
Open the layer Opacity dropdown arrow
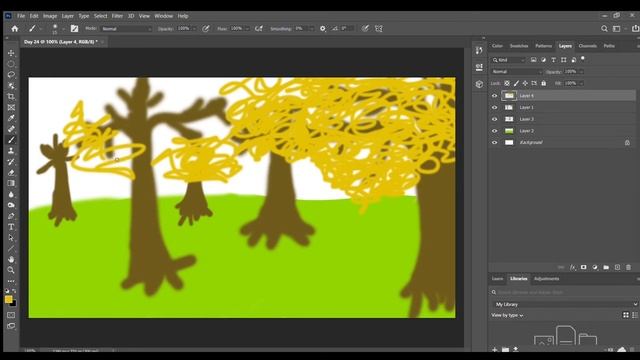pos(581,72)
